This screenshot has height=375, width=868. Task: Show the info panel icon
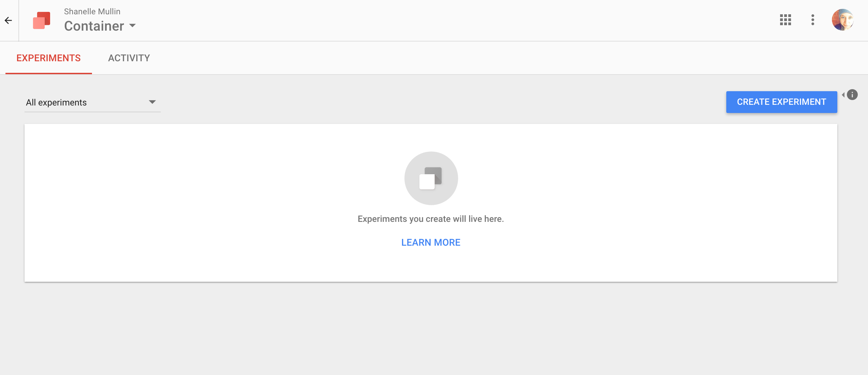(852, 95)
